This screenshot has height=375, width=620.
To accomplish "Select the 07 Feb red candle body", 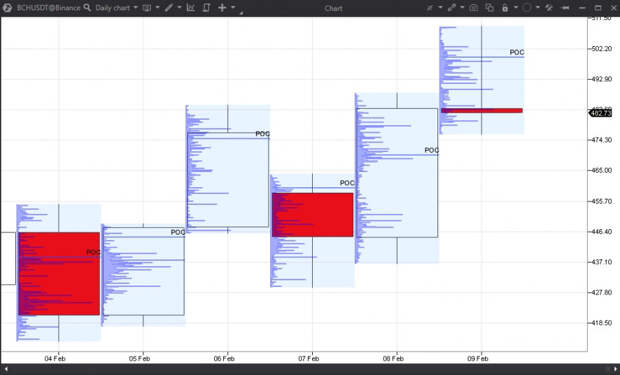I will click(312, 215).
